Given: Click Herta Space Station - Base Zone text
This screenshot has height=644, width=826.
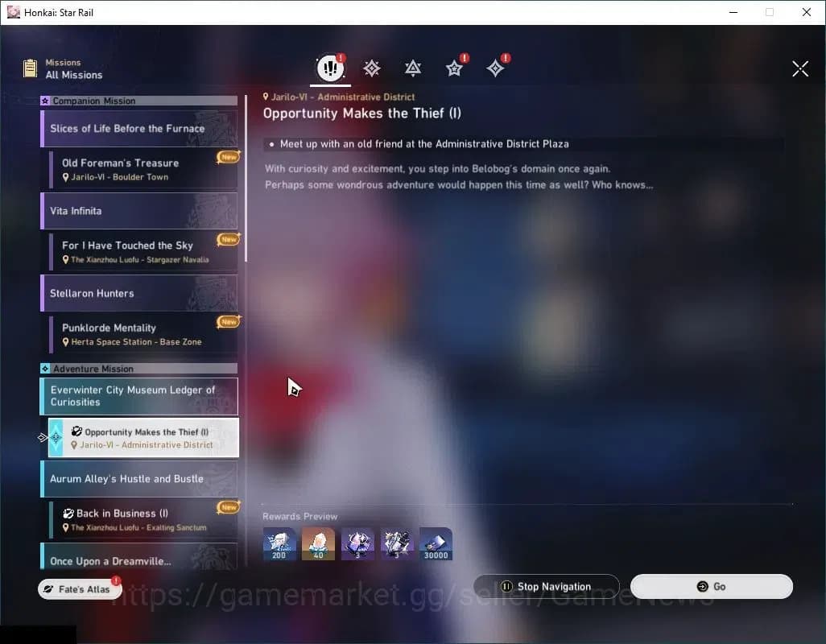Looking at the screenshot, I should click(136, 342).
